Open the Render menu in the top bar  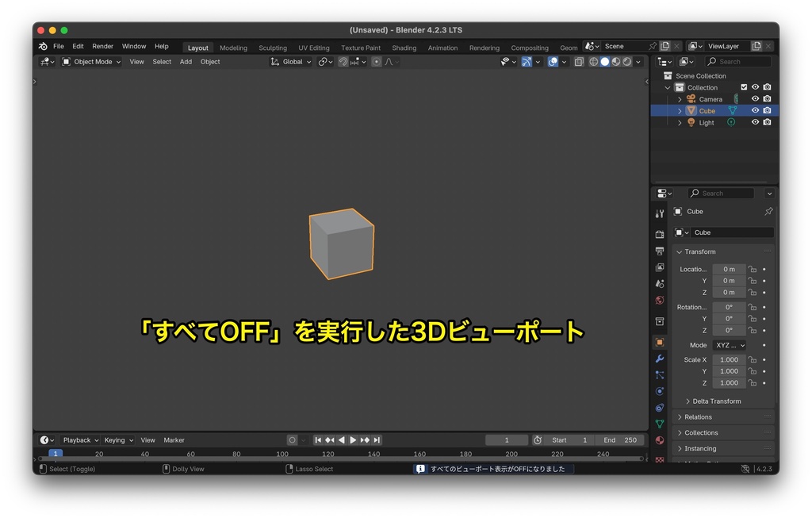(102, 46)
